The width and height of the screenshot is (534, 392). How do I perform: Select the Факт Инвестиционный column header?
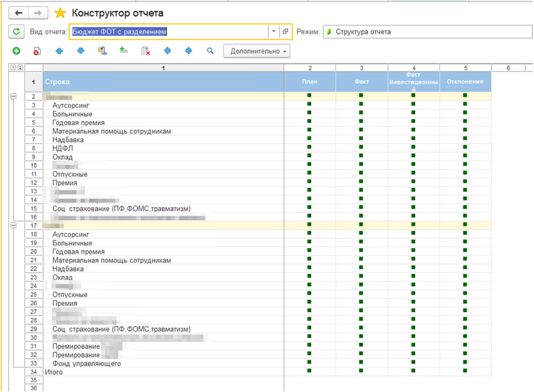point(413,82)
